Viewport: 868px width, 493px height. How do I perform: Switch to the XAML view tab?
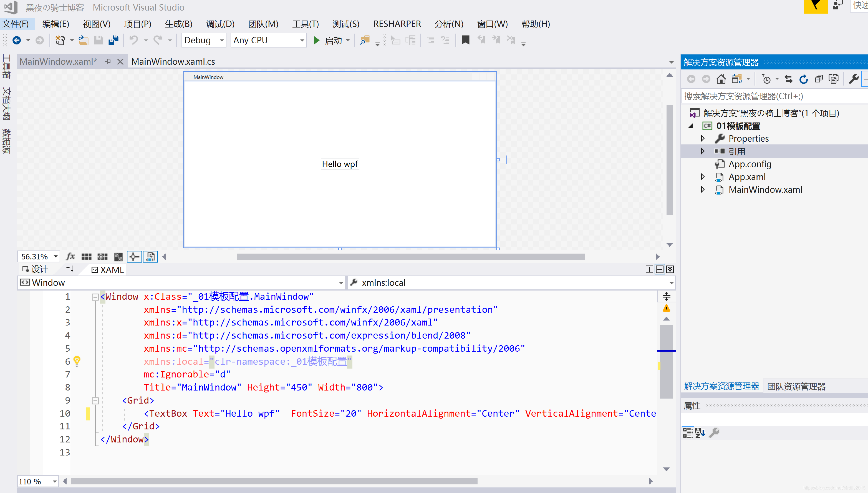tap(108, 270)
